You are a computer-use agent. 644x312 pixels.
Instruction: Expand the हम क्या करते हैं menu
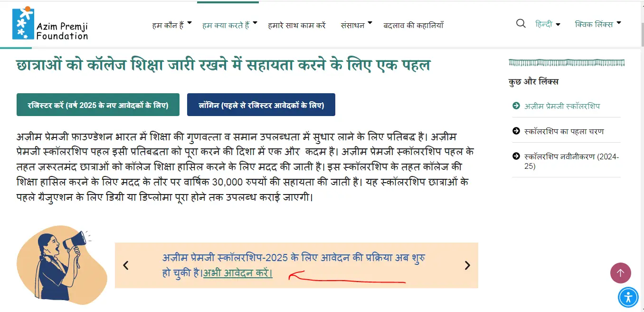pos(229,25)
